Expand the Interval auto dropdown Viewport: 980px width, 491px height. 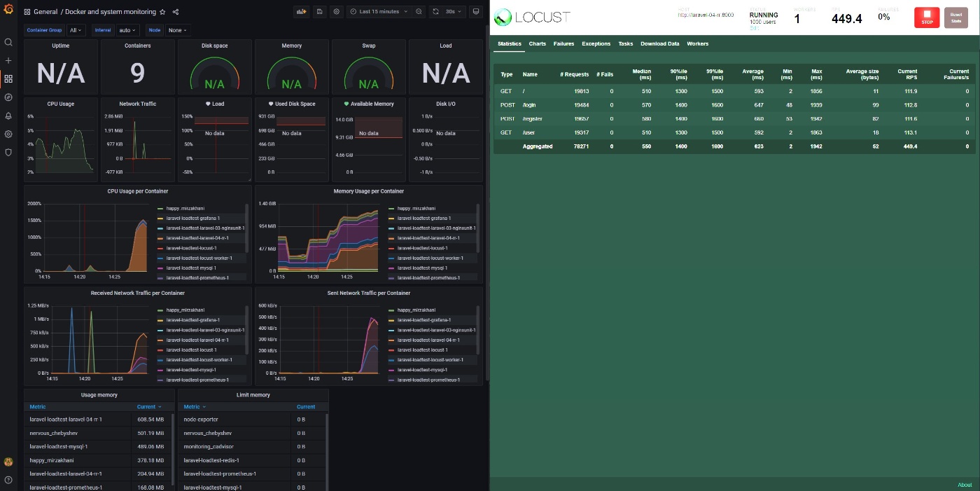pyautogui.click(x=128, y=30)
